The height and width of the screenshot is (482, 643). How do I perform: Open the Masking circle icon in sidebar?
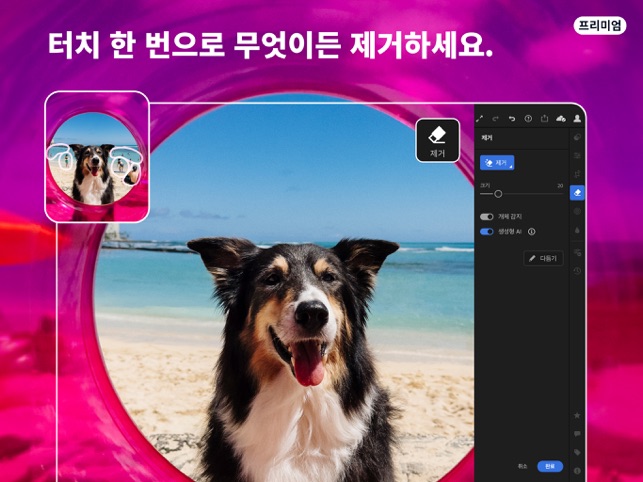point(577,211)
